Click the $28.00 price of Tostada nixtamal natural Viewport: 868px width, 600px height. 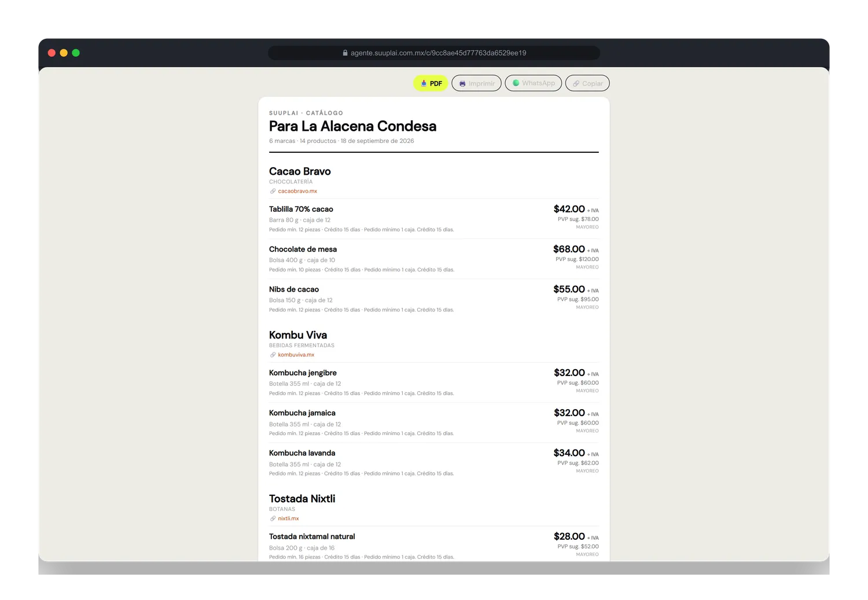[x=569, y=536]
